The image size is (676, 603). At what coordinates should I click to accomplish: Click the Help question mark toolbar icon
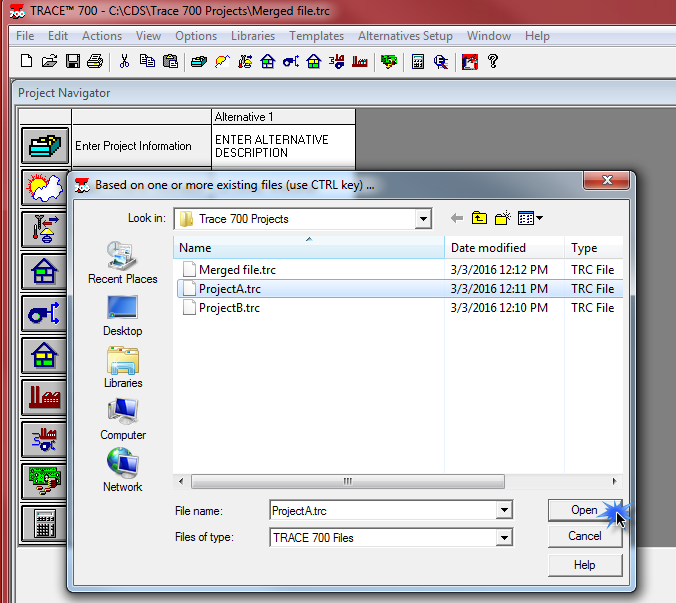(493, 62)
